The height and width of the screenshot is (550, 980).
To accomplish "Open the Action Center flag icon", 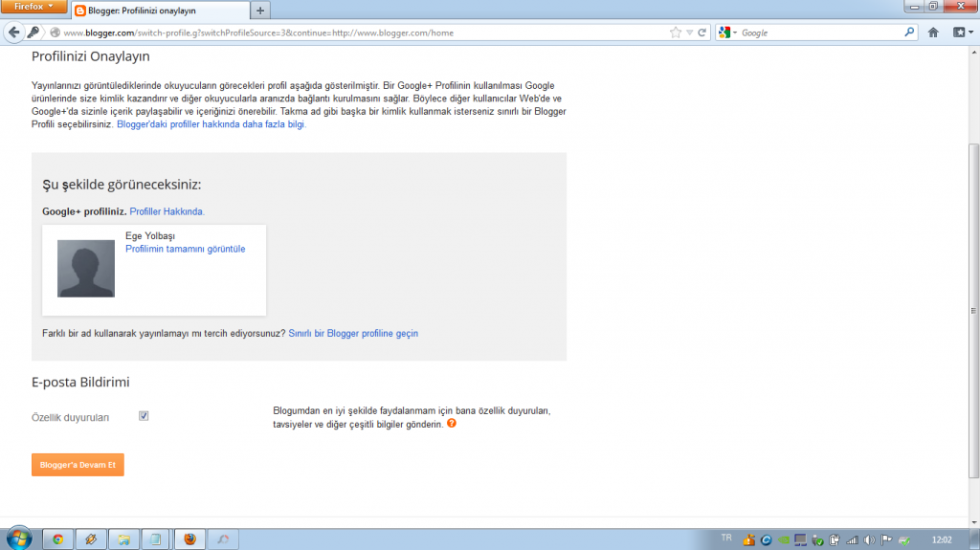I will (x=886, y=540).
